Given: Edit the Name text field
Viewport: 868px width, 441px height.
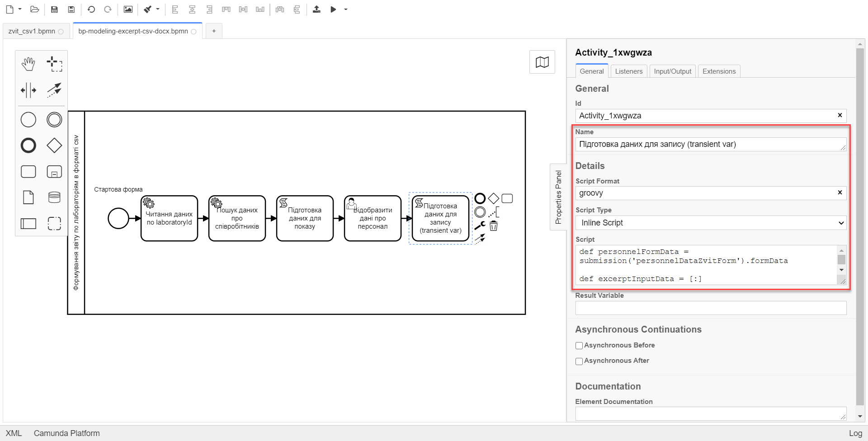Looking at the screenshot, I should pos(711,145).
